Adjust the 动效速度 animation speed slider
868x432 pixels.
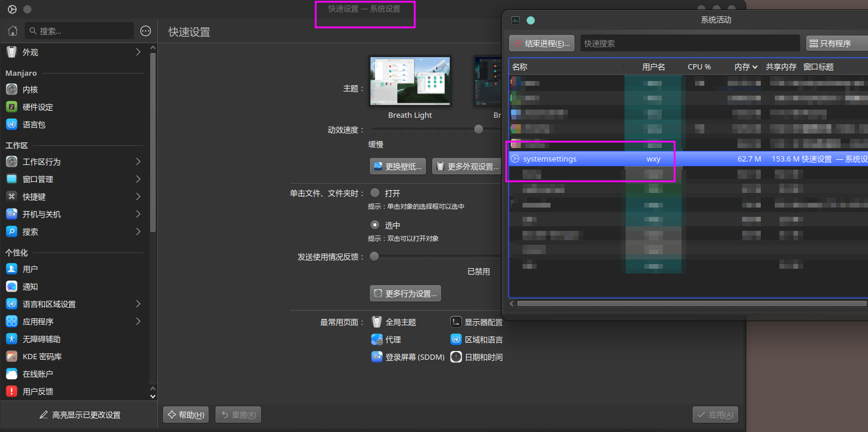point(478,129)
